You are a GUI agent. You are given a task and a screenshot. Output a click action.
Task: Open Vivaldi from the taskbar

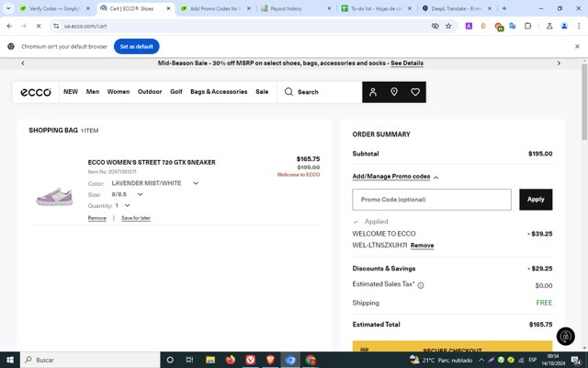[251, 360]
